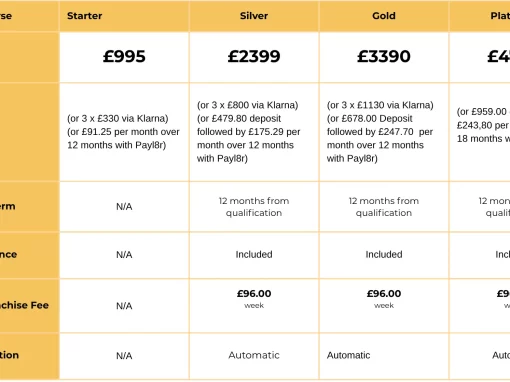Select the £3390 Gold price
The height and width of the screenshot is (382, 510).
click(384, 56)
